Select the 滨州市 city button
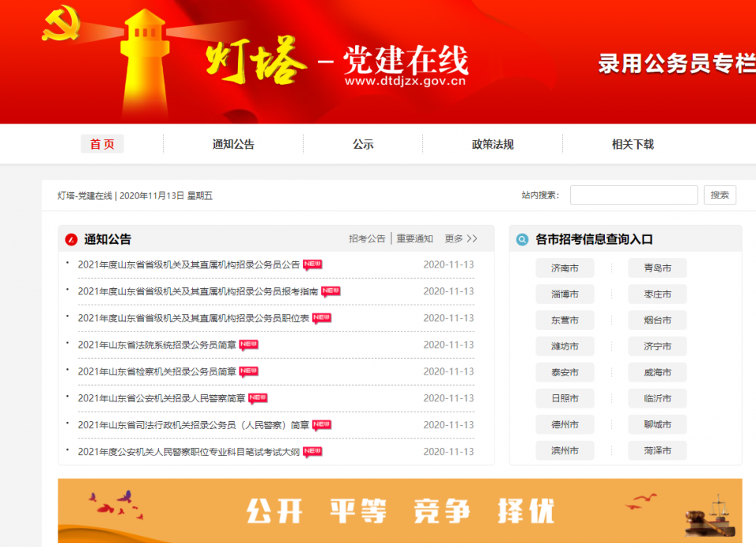This screenshot has width=756, height=547. point(565,451)
